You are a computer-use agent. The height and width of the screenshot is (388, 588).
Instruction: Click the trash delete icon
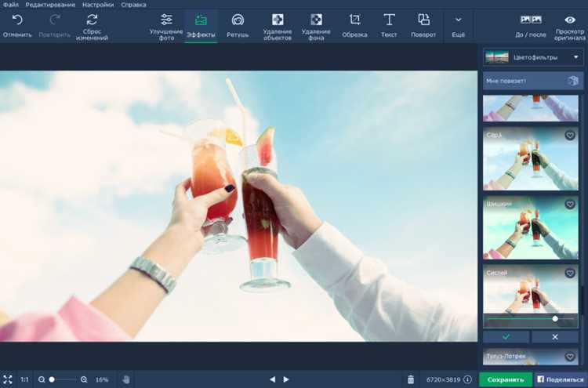[x=411, y=379]
